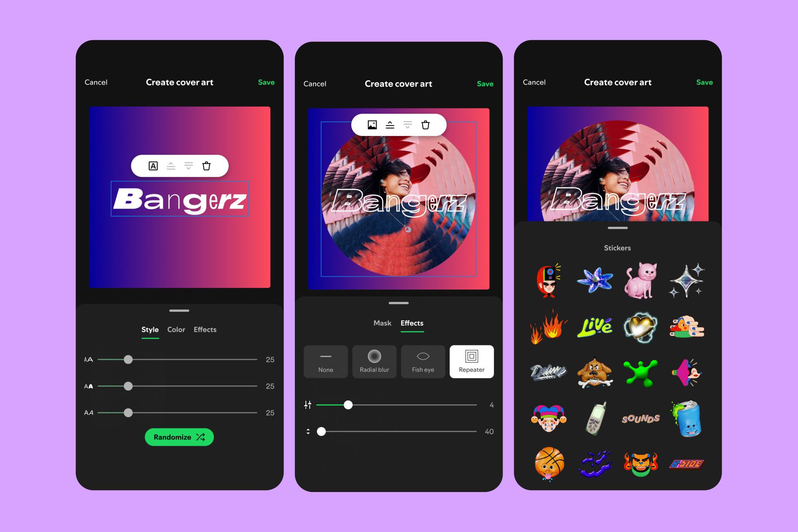Cancel cover art creation
Screen dimensions: 798x532
click(x=96, y=83)
